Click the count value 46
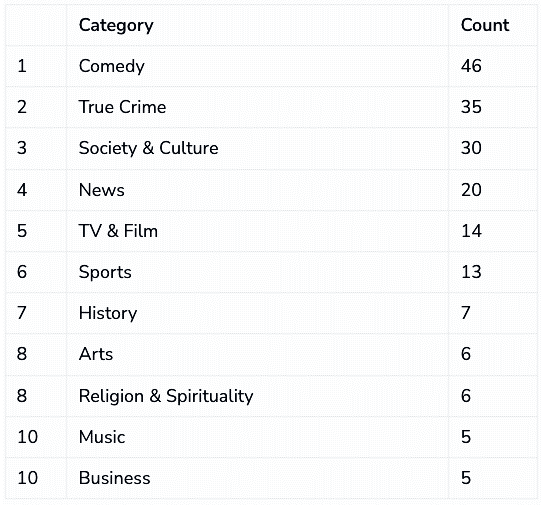This screenshot has width=543, height=505. tap(471, 66)
